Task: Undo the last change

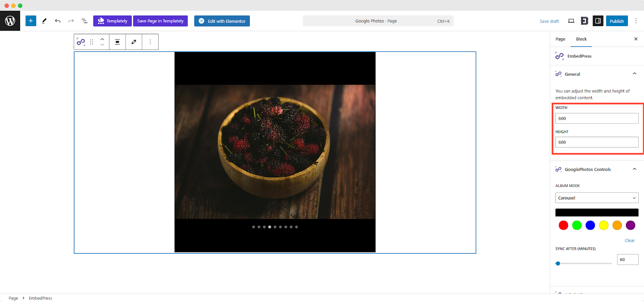Action: coord(58,21)
